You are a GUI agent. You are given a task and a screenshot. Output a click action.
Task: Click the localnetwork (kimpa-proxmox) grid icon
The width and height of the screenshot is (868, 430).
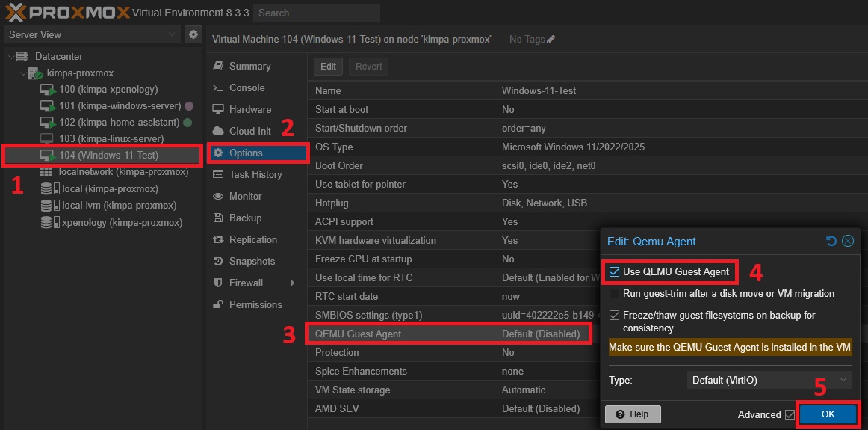point(46,172)
